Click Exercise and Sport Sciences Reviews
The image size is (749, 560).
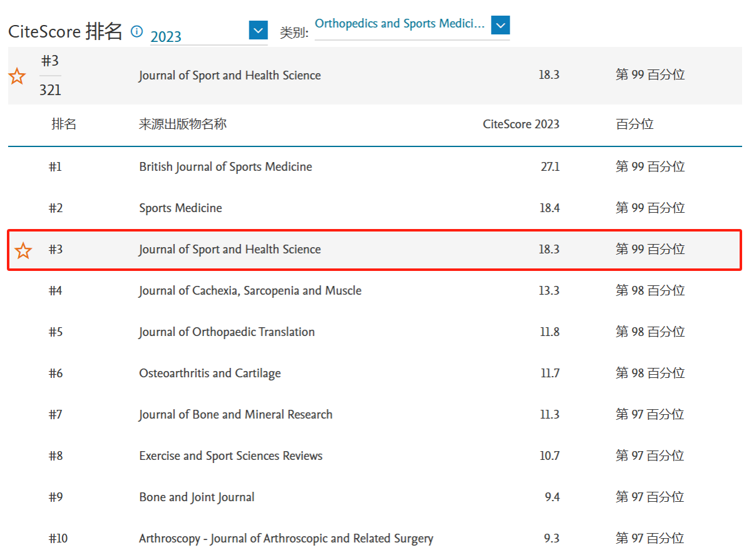(x=230, y=456)
